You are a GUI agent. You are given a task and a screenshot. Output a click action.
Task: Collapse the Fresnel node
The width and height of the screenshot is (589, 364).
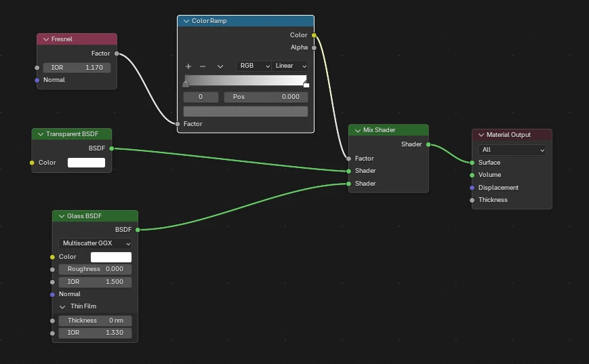tap(45, 39)
